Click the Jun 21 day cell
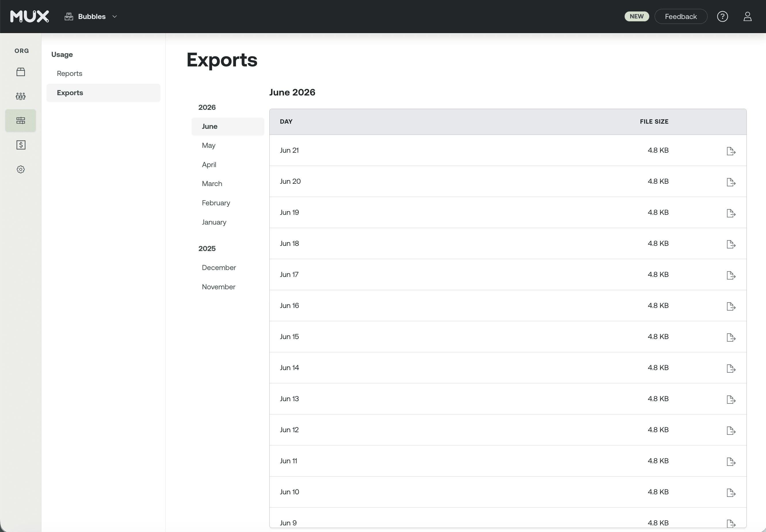766x532 pixels. [x=289, y=150]
